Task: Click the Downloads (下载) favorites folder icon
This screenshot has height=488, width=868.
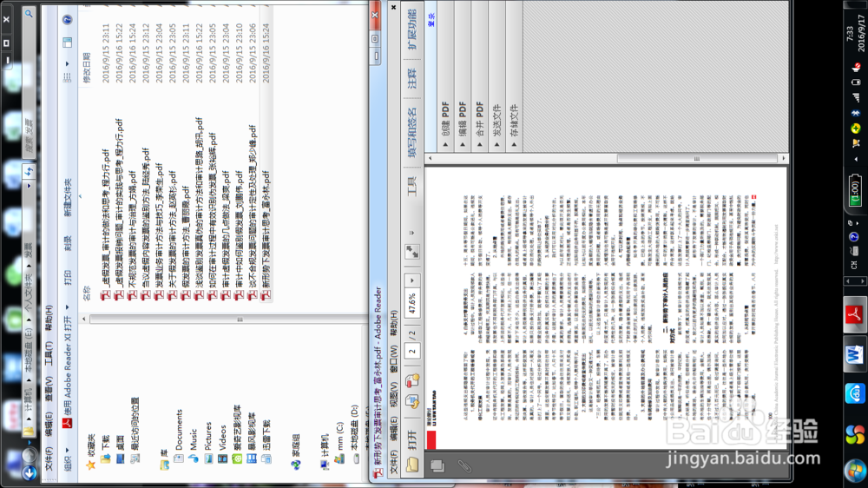Action: [x=105, y=459]
